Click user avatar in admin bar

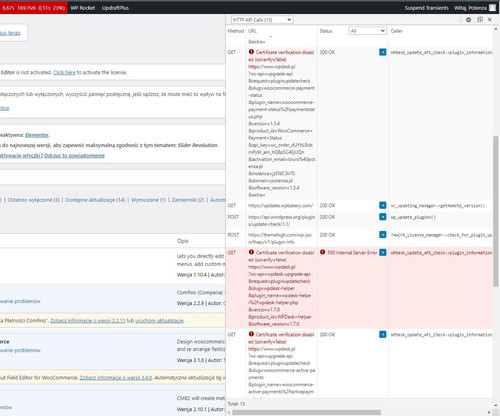(x=492, y=8)
